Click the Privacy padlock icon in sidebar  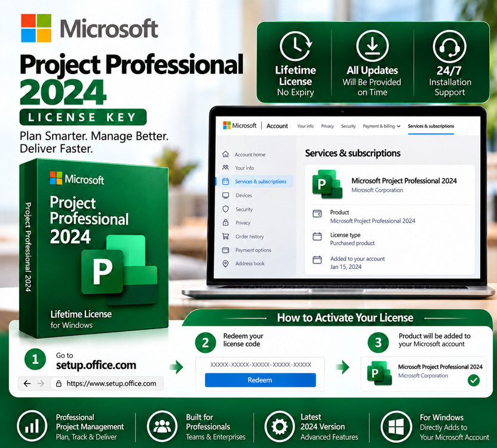(225, 223)
